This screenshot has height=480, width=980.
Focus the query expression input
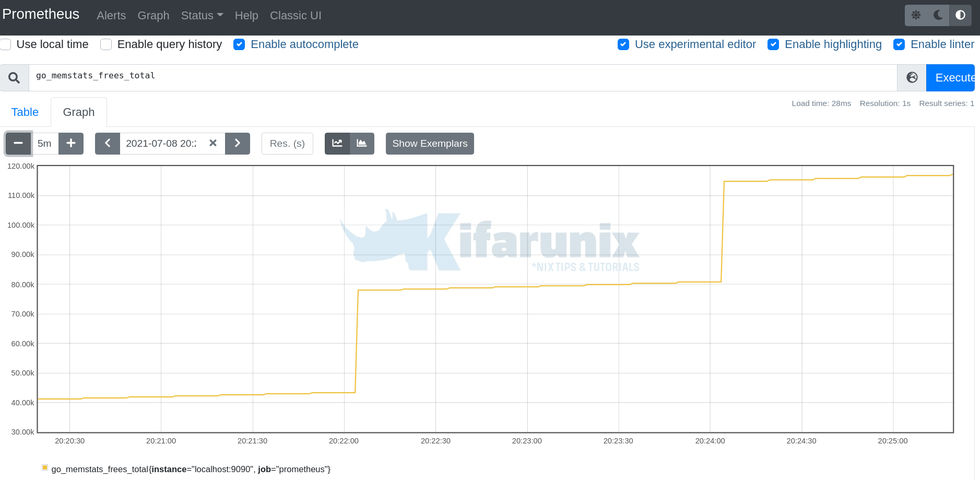point(463,78)
